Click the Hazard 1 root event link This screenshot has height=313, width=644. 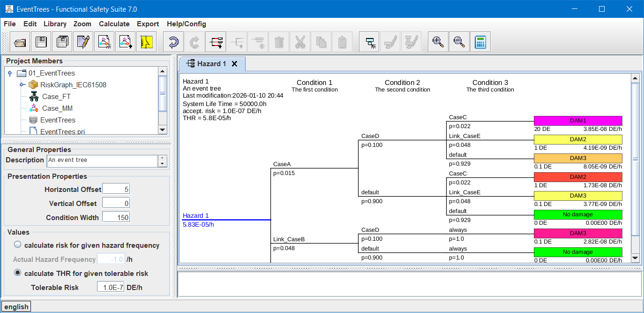(x=195, y=215)
